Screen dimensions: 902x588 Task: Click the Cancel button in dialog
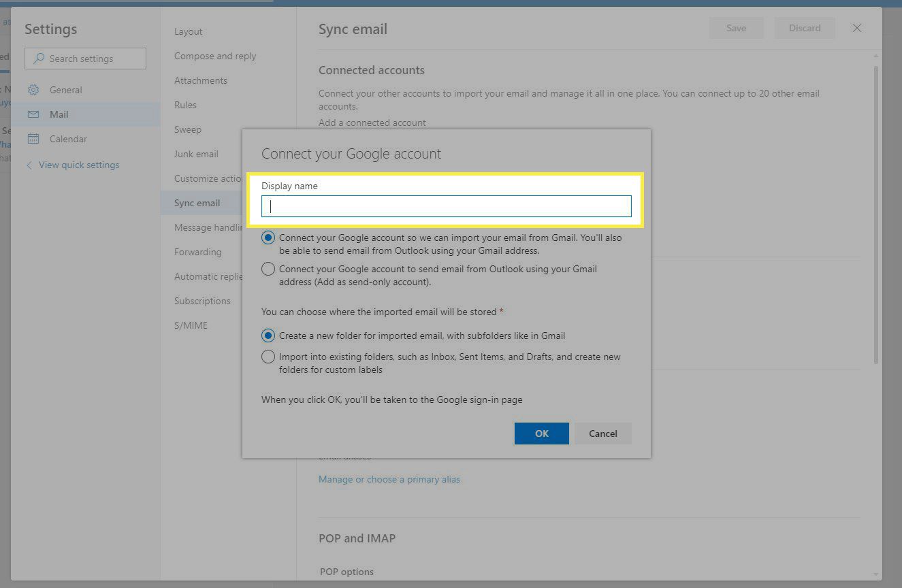[x=603, y=434]
